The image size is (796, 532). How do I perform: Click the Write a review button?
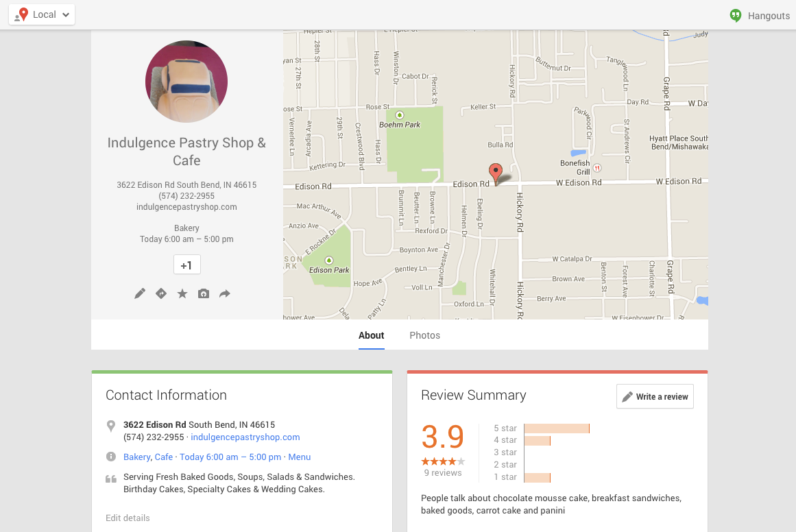tap(655, 396)
